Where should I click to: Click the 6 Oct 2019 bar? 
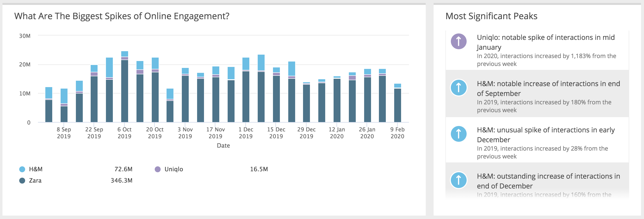tap(124, 87)
